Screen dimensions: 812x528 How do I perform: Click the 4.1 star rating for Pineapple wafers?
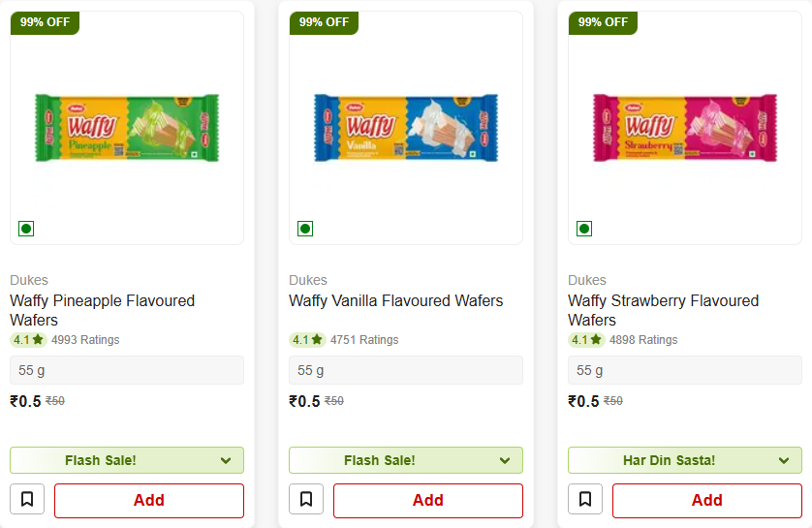(x=28, y=340)
